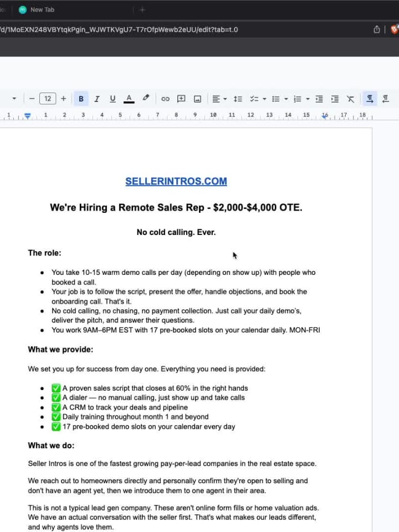Open the text color picker
The width and height of the screenshot is (399, 532).
129,99
